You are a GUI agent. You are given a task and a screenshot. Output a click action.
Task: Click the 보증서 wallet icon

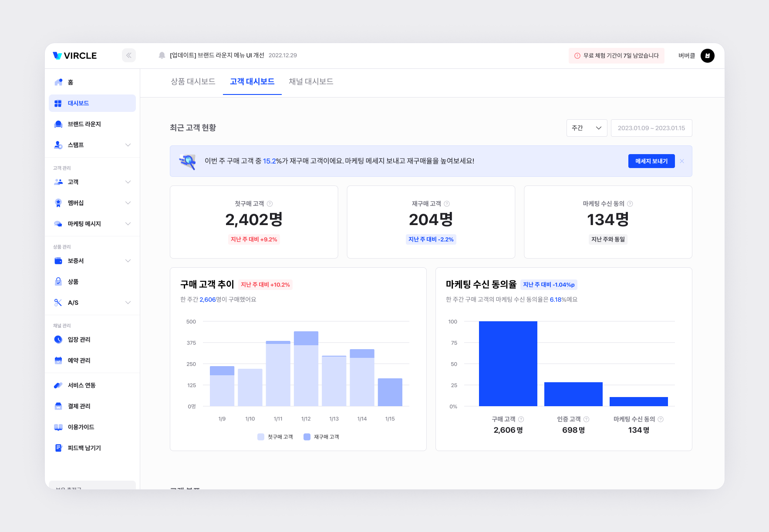pyautogui.click(x=58, y=261)
